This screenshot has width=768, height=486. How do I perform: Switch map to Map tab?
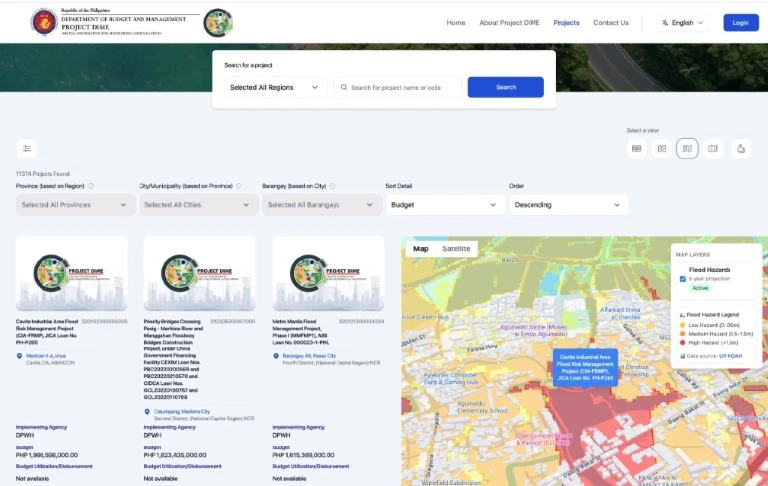pyautogui.click(x=421, y=249)
